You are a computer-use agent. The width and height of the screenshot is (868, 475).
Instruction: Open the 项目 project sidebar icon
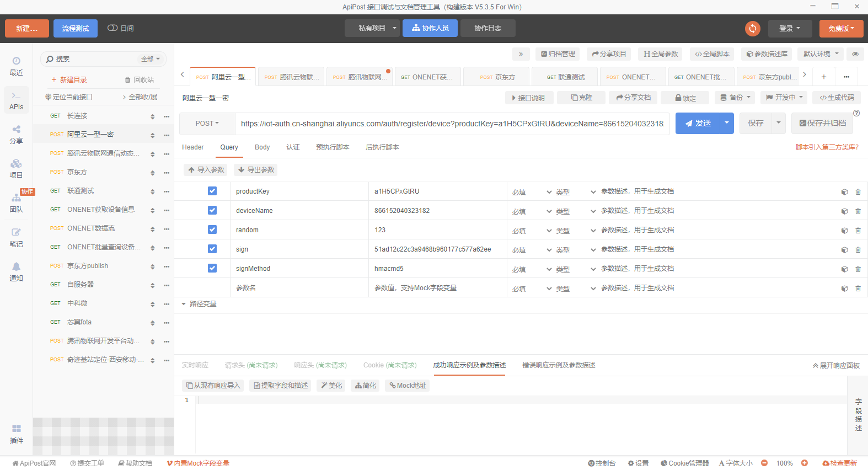[x=16, y=169]
